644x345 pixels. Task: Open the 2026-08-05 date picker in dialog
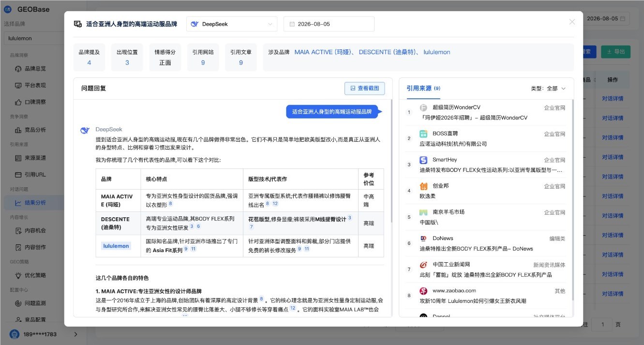point(329,24)
